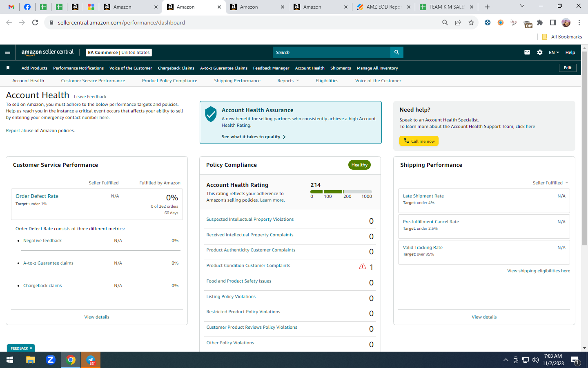
Task: Switch to the Shipping Performance tab
Action: tap(237, 81)
